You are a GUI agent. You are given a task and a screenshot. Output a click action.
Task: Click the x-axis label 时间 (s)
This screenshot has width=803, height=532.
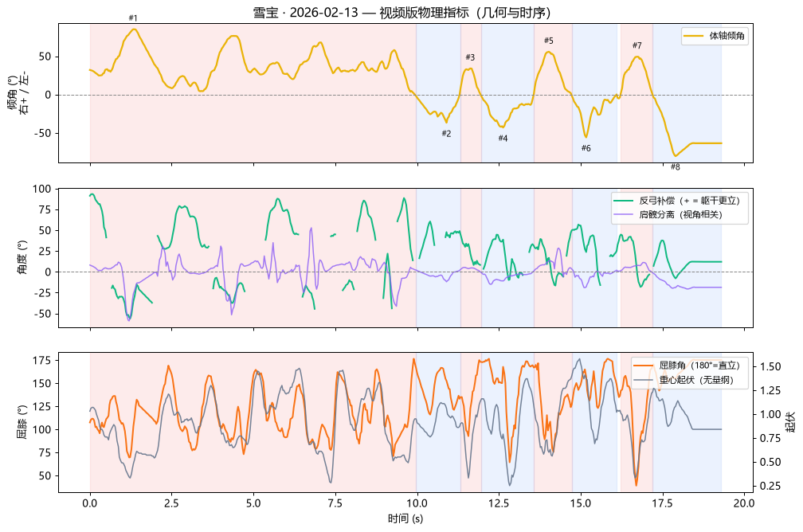pos(405,518)
